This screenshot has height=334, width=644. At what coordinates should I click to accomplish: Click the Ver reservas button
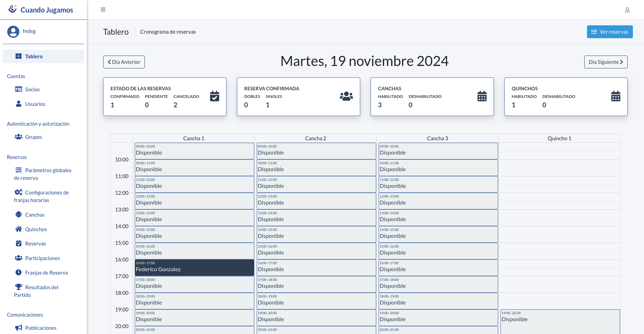pyautogui.click(x=610, y=32)
